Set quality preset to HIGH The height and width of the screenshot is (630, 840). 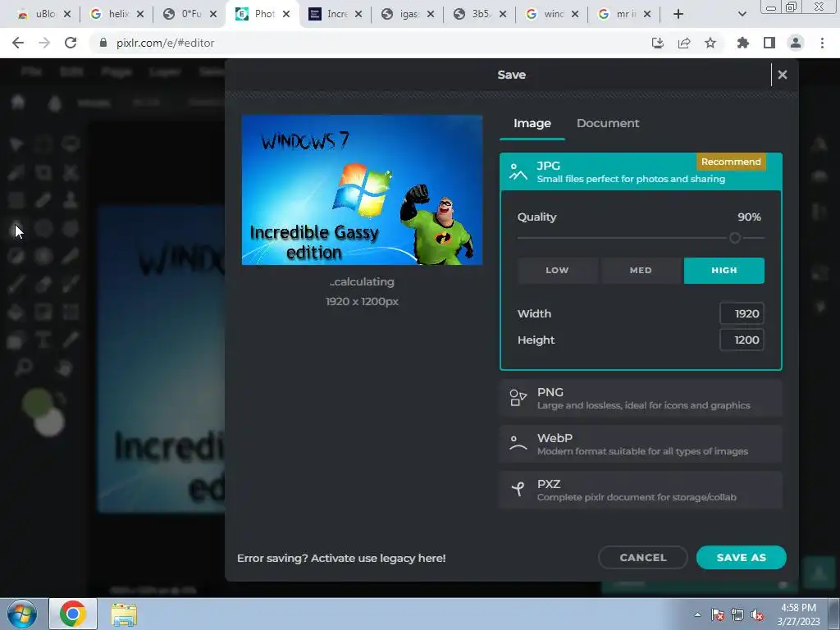724,271
